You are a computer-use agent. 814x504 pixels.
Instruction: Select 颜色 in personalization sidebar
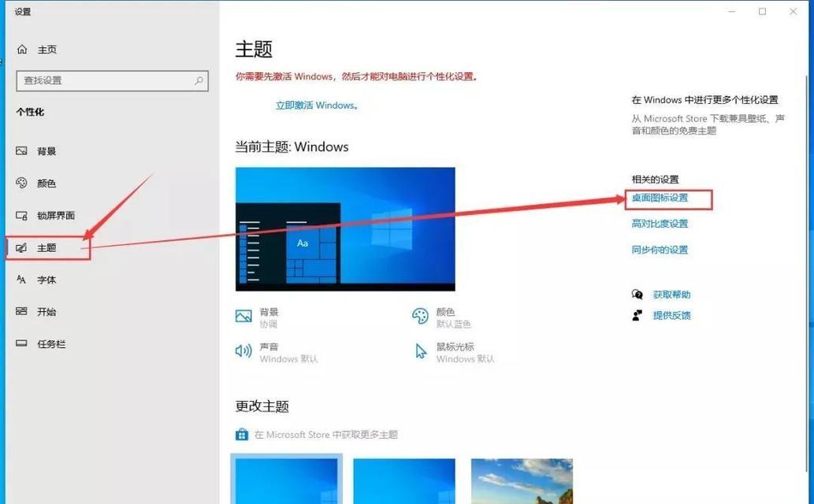46,183
